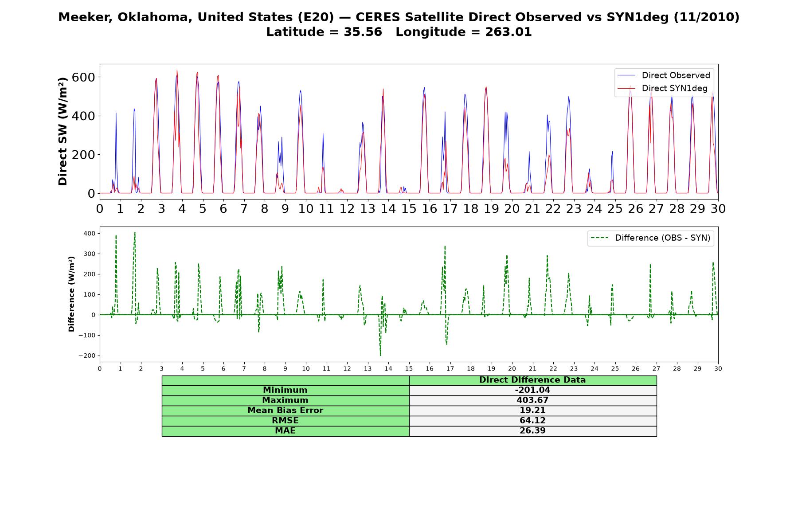
Task: Click the Difference (OBS - SYN) legend label
Action: [662, 238]
